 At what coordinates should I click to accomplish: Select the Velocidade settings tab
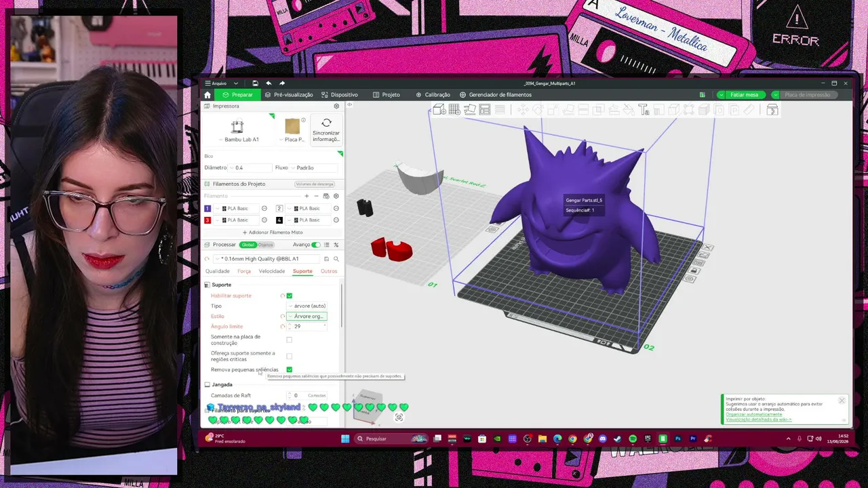[272, 271]
